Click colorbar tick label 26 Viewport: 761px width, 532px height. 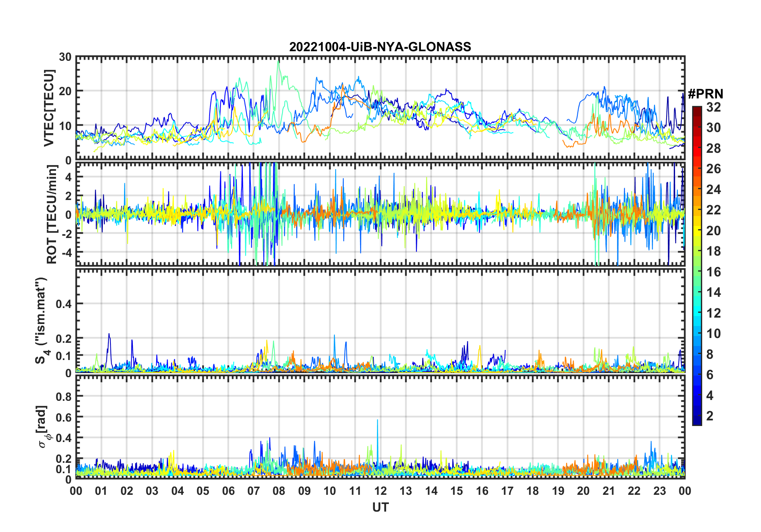click(x=713, y=169)
